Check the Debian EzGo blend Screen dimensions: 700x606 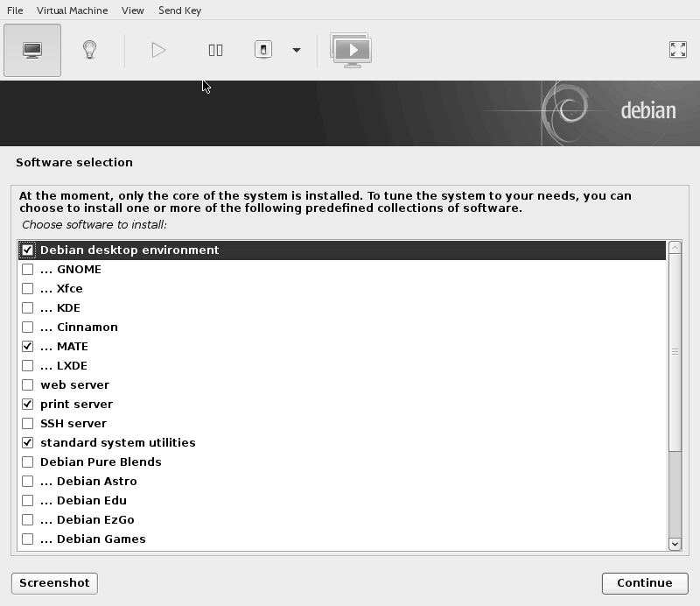click(28, 518)
